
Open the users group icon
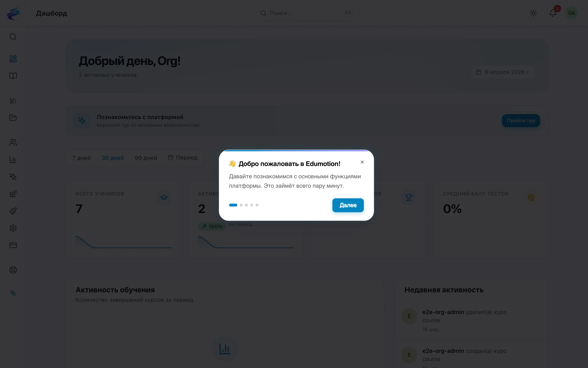(x=13, y=142)
